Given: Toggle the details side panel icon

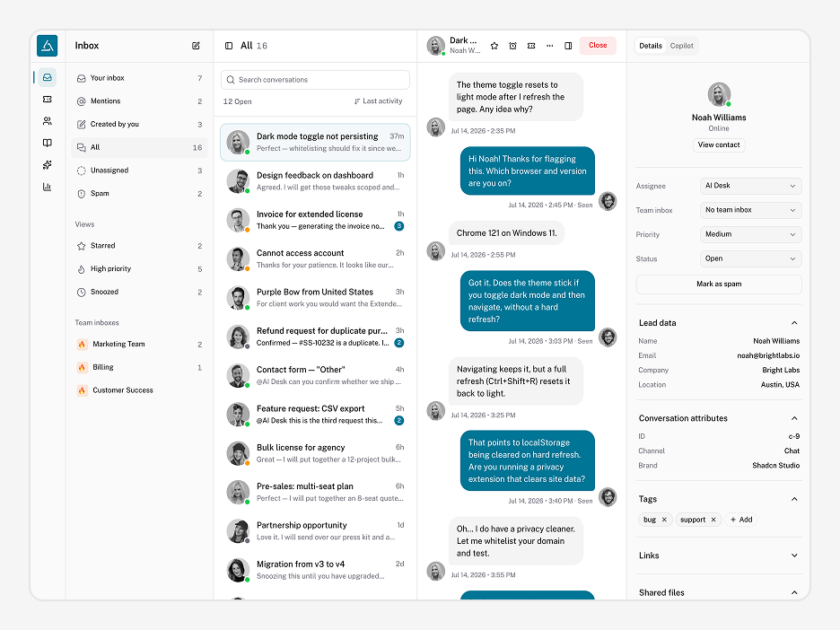Looking at the screenshot, I should click(568, 46).
